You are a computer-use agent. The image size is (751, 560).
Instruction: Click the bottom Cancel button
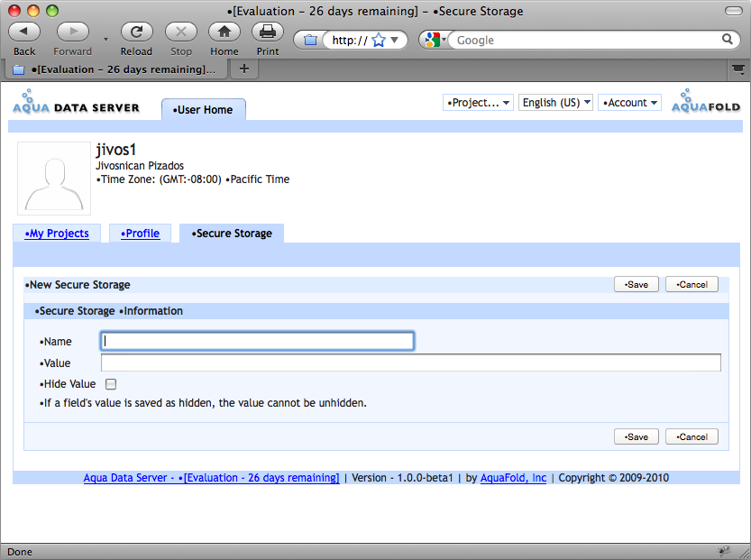[691, 436]
